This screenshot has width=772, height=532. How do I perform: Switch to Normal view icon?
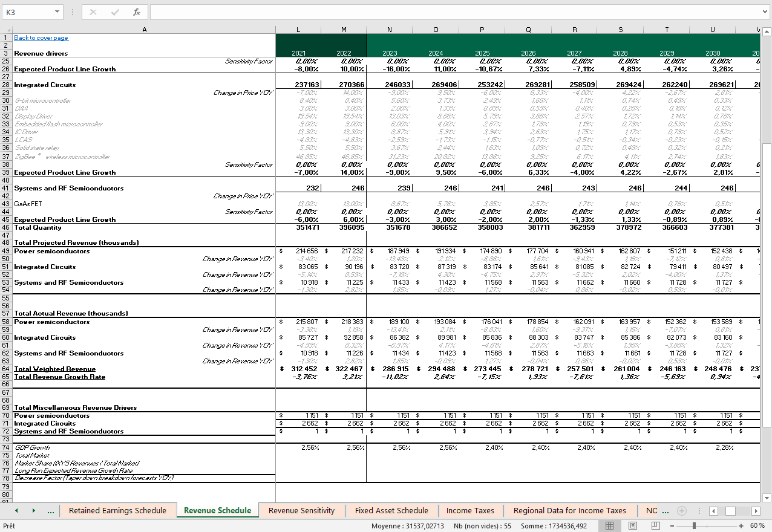[x=610, y=526]
